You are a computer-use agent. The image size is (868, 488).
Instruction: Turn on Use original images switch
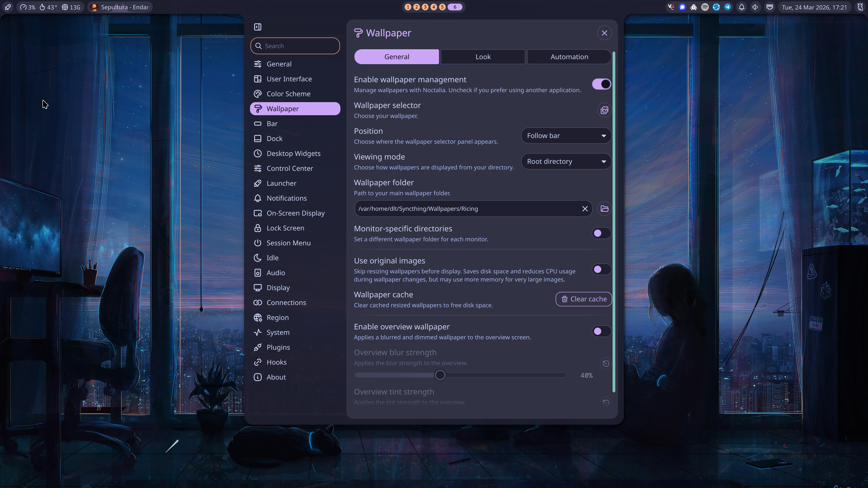coord(601,270)
